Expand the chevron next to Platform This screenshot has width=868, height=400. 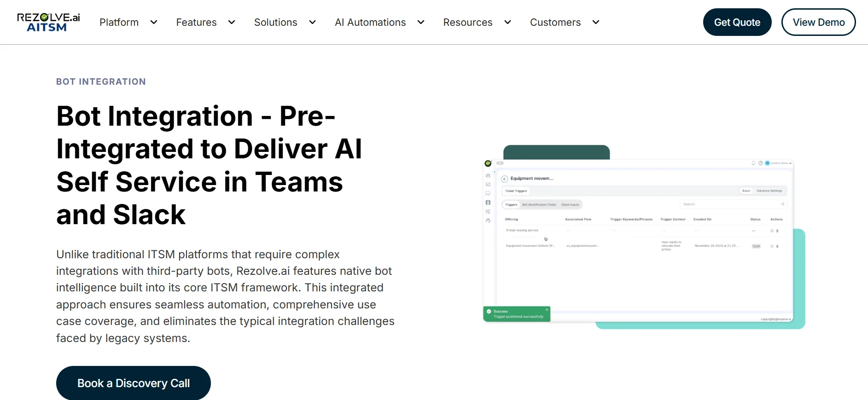click(x=154, y=22)
